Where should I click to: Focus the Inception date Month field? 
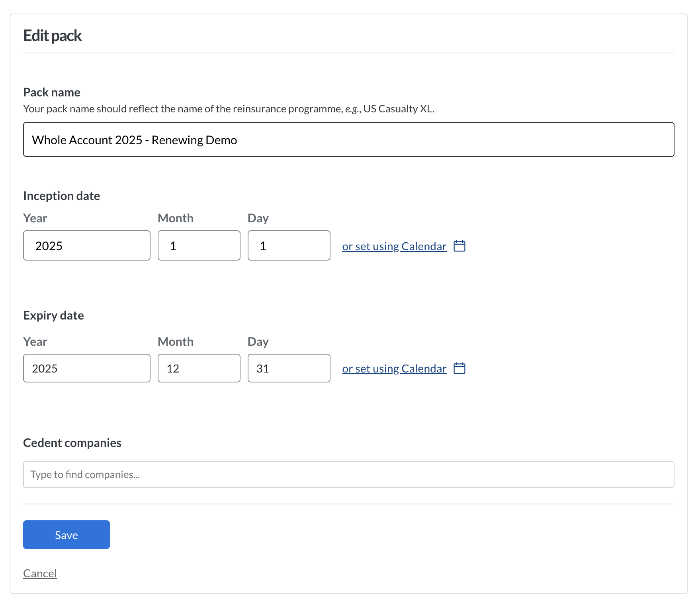click(199, 245)
